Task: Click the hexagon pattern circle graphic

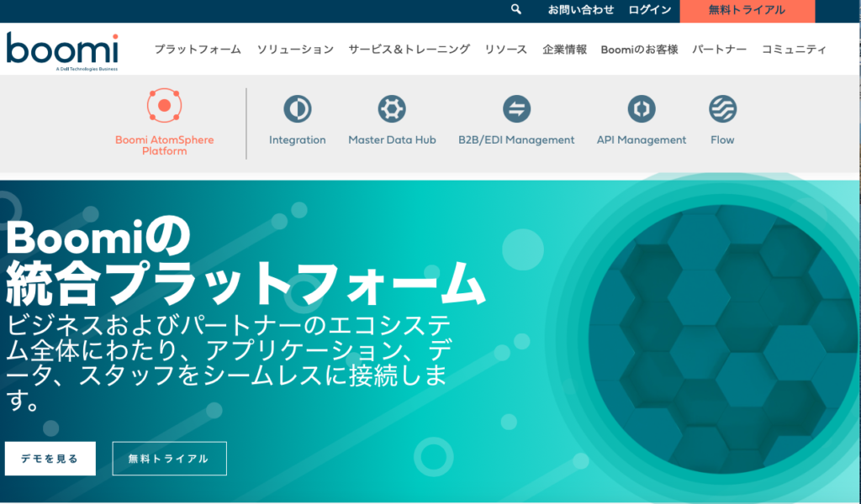Action: (x=725, y=339)
